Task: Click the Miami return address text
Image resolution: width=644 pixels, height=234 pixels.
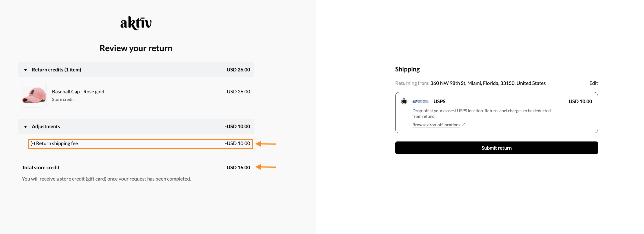Action: (x=488, y=83)
